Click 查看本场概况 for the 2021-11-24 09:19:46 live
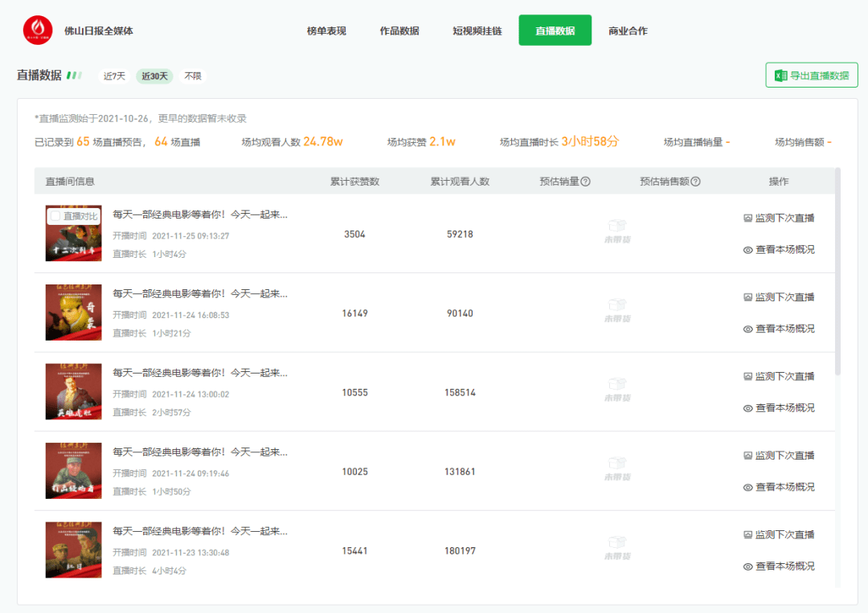This screenshot has height=613, width=868. tap(779, 488)
